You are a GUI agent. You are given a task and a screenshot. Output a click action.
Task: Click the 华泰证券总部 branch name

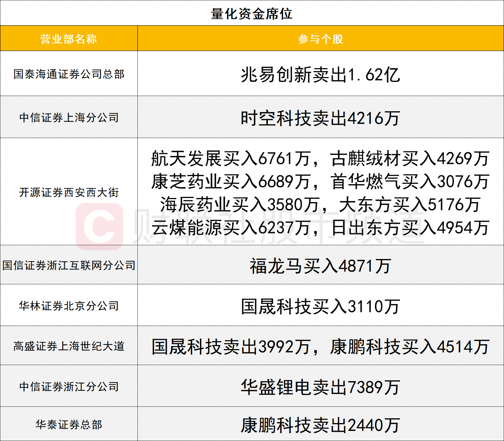[x=69, y=425]
